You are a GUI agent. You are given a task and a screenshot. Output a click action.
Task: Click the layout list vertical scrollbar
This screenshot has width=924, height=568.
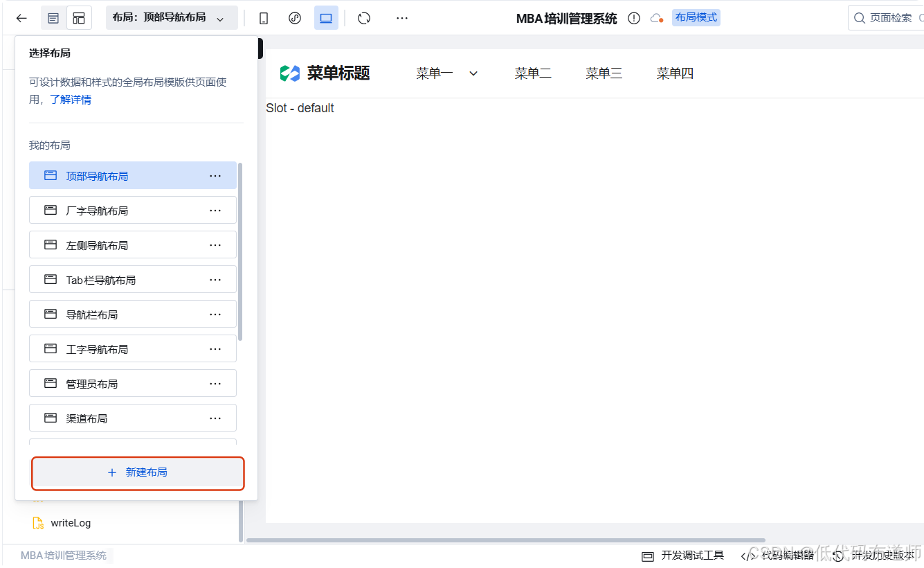point(241,251)
